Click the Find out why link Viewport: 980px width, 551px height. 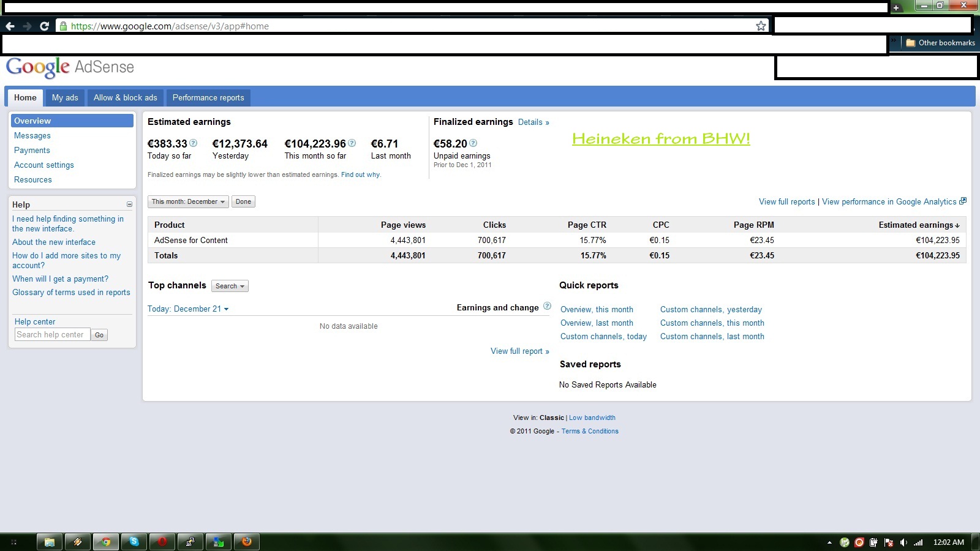[x=361, y=175]
